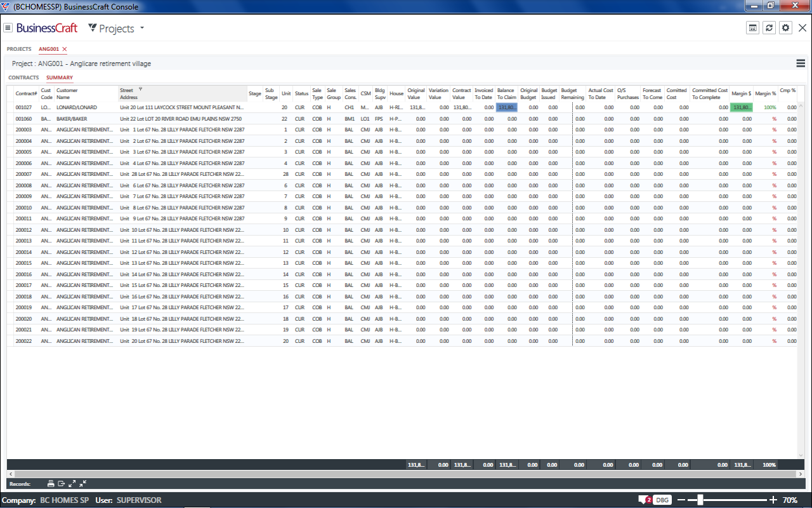Open the project panel hamburger menu on right
This screenshot has width=812, height=508.
coord(801,63)
